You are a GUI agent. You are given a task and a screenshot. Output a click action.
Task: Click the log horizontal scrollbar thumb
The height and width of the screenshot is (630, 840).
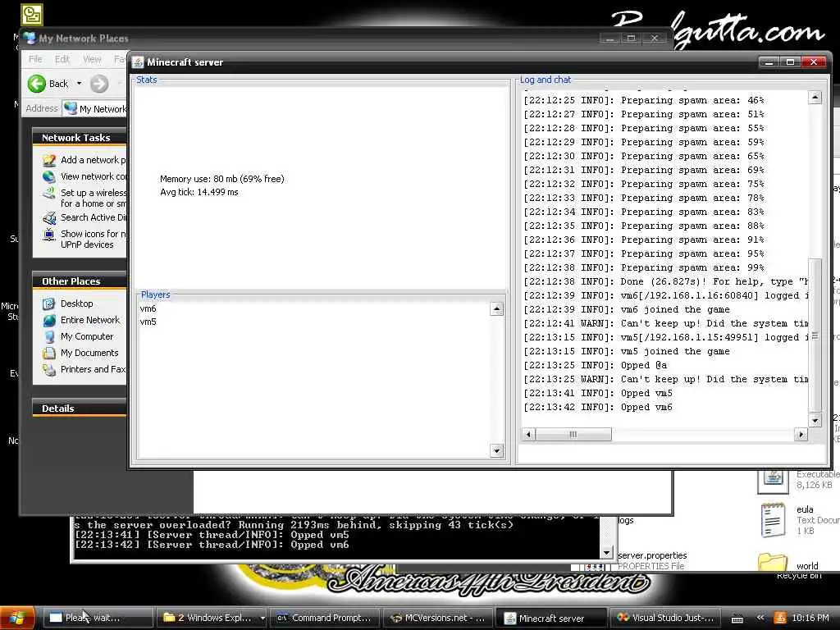pyautogui.click(x=573, y=435)
